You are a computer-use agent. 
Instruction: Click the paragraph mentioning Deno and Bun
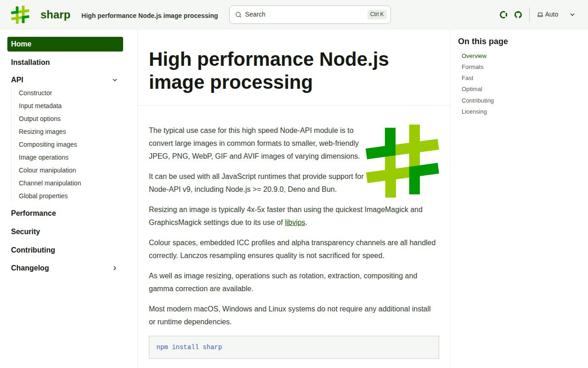pyautogui.click(x=256, y=183)
